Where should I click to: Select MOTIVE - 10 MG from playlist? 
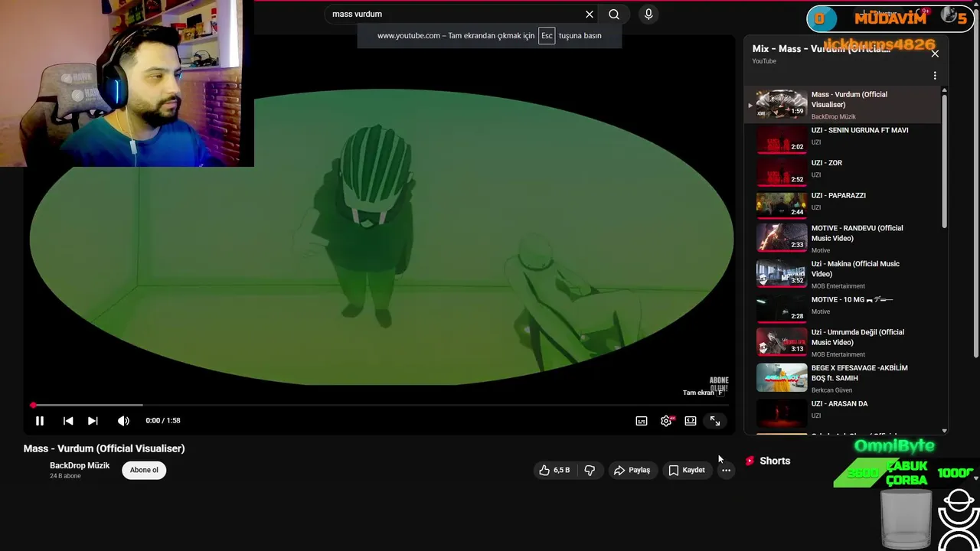click(842, 308)
